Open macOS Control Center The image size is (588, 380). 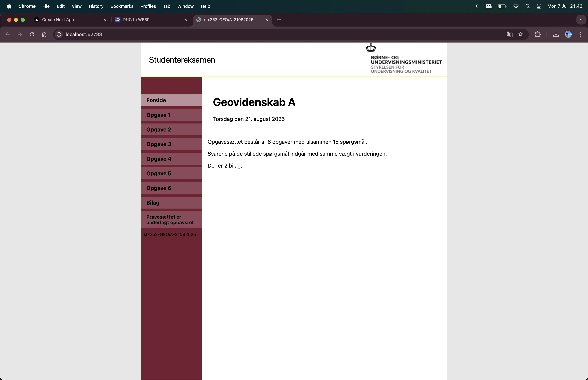tap(539, 6)
